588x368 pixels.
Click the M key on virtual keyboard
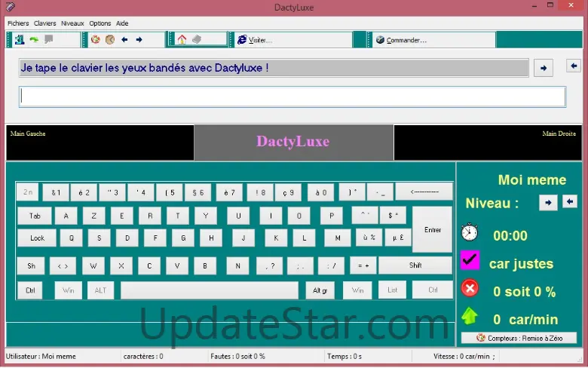(338, 238)
